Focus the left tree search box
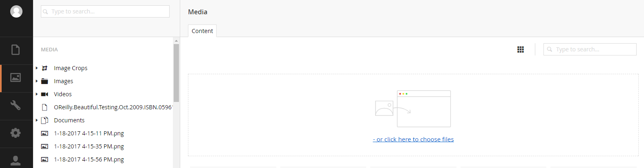 pos(105,11)
